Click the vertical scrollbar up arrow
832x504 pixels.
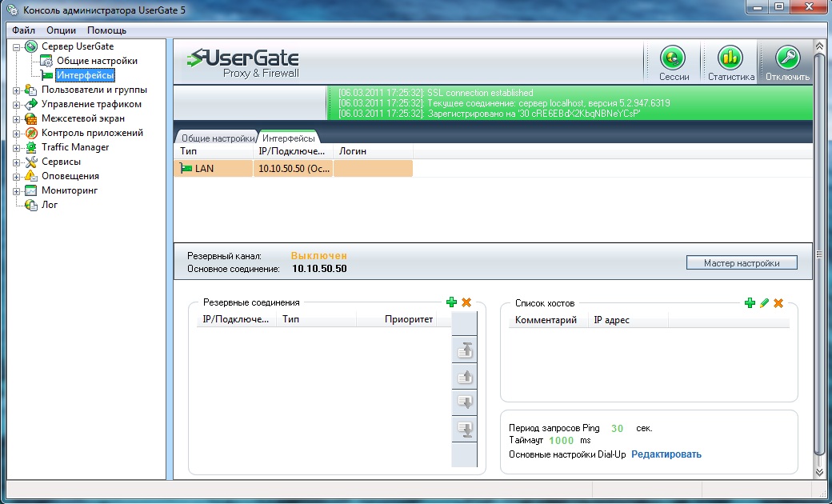[x=819, y=46]
